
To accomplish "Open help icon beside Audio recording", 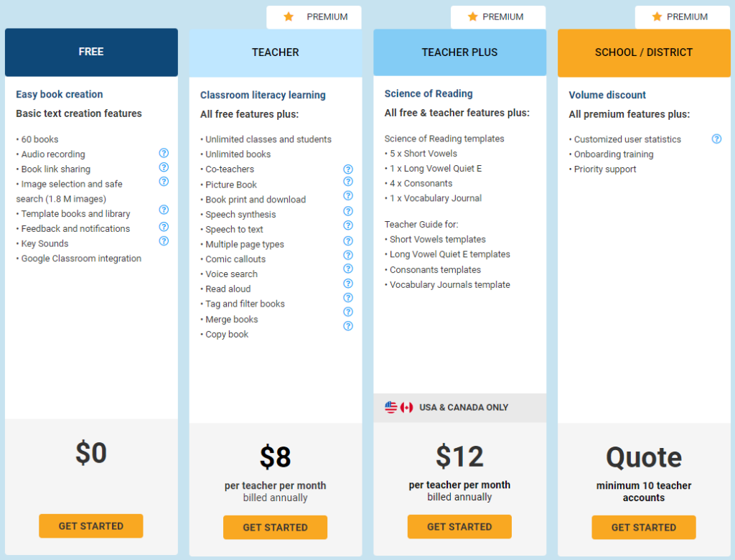I will pyautogui.click(x=164, y=153).
